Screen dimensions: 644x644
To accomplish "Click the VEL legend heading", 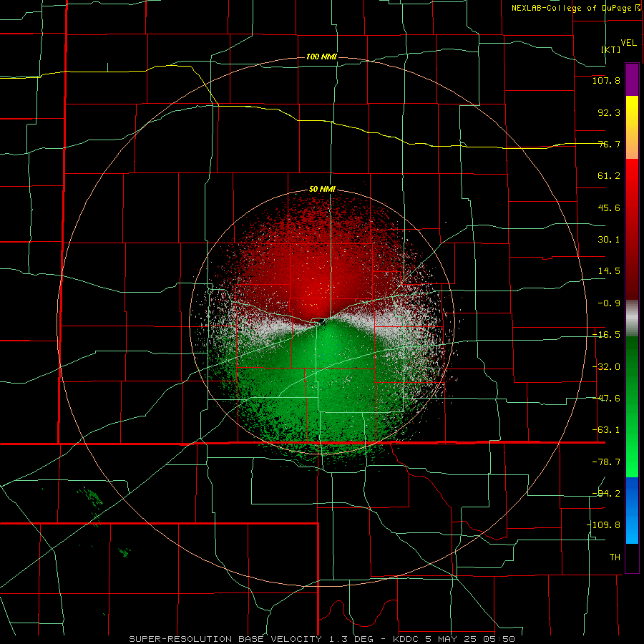I will (628, 43).
